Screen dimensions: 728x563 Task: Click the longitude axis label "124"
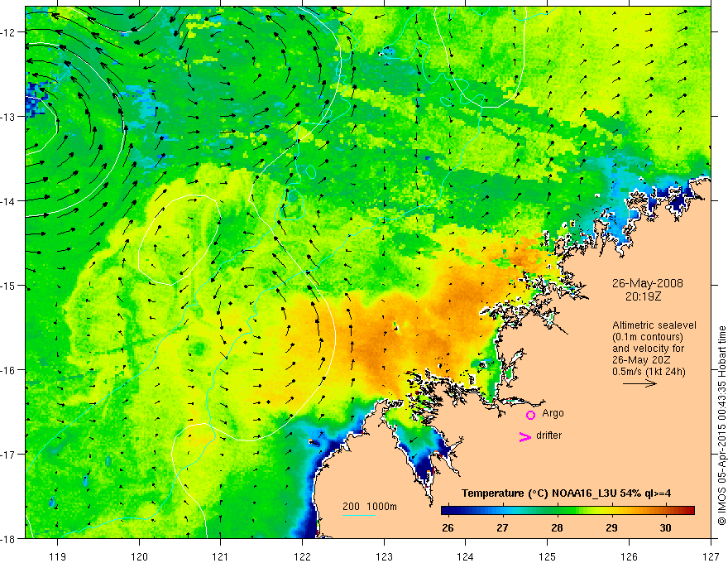coord(466,556)
